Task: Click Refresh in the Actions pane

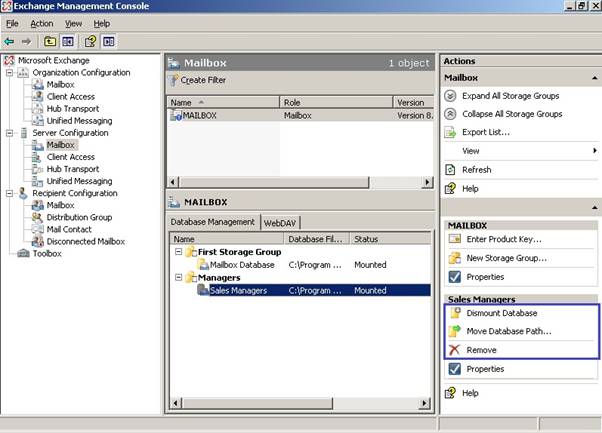Action: point(476,170)
